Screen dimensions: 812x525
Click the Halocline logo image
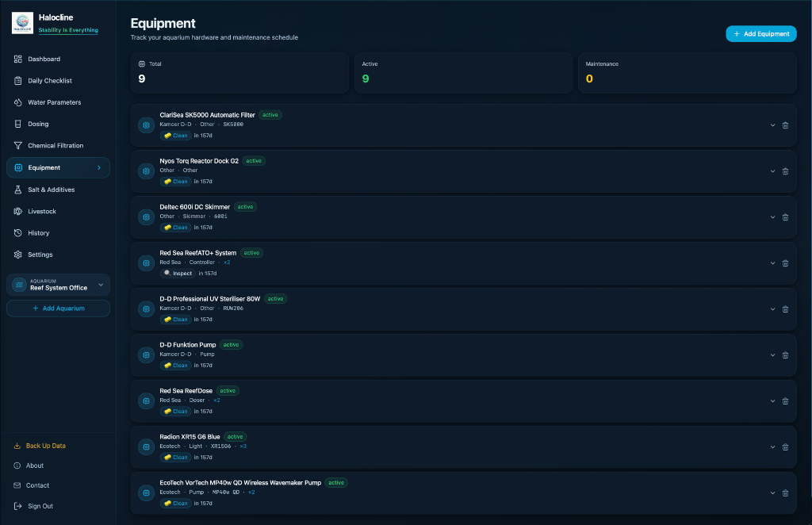(22, 23)
